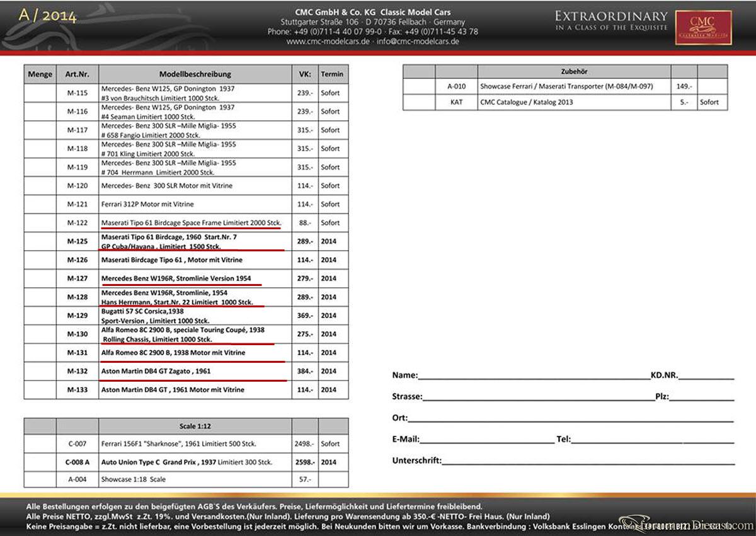Click Mercedes Benz W196R Stromlinie Version 1954
Image resolution: width=756 pixels, height=536 pixels.
click(177, 278)
